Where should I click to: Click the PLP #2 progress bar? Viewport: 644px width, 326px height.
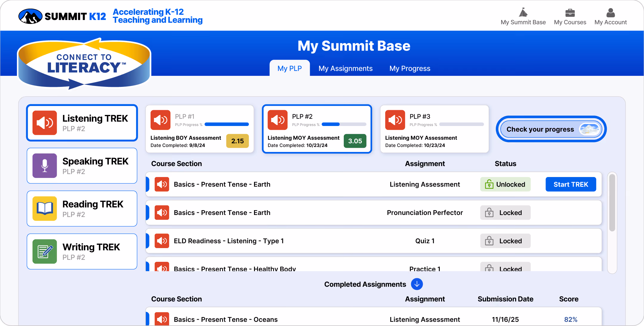(344, 124)
